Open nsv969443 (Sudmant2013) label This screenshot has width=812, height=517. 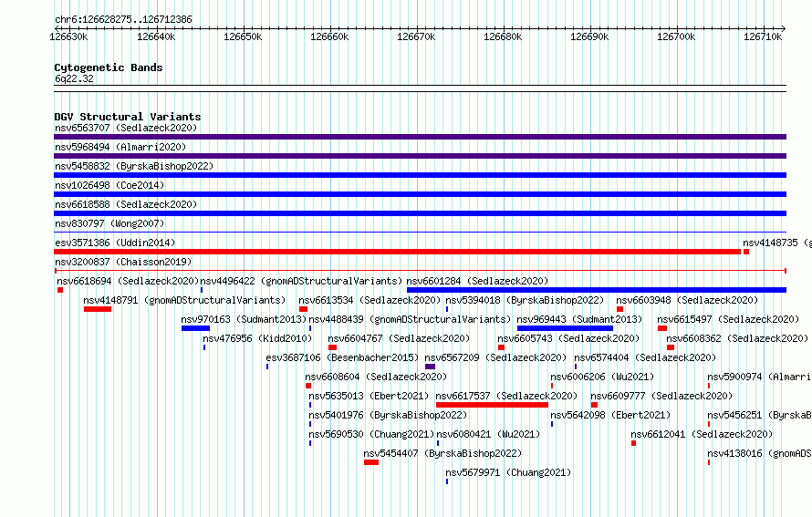coord(579,319)
